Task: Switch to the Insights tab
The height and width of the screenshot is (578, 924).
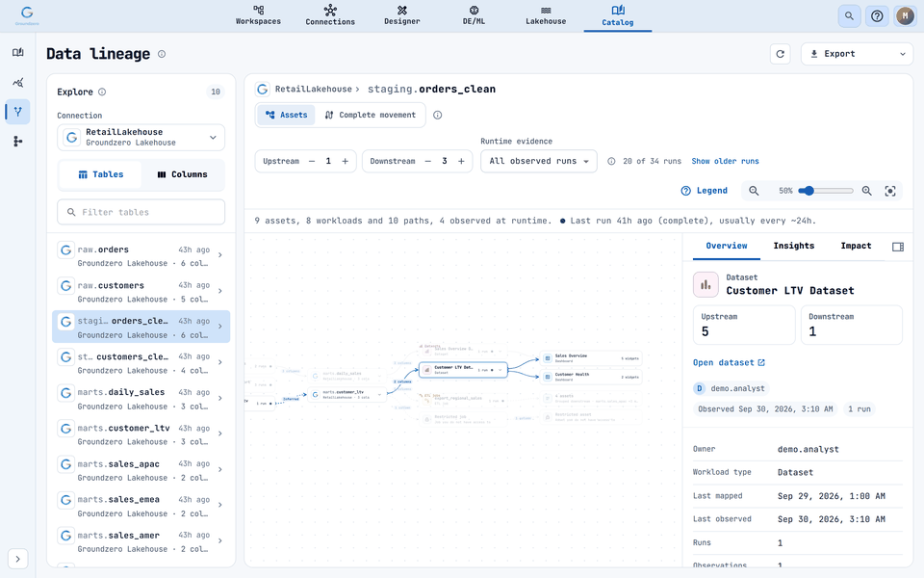Action: click(794, 246)
